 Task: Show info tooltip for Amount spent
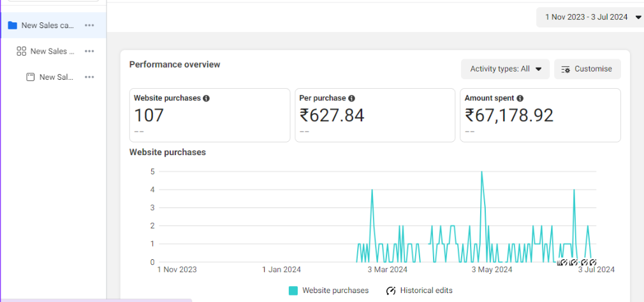pos(520,98)
